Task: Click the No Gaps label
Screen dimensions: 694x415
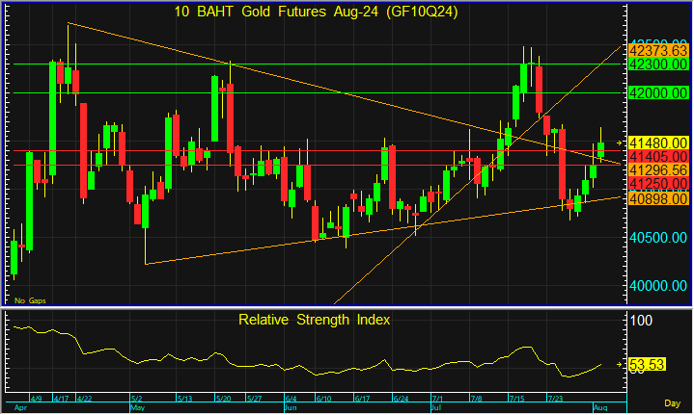Action: point(30,301)
